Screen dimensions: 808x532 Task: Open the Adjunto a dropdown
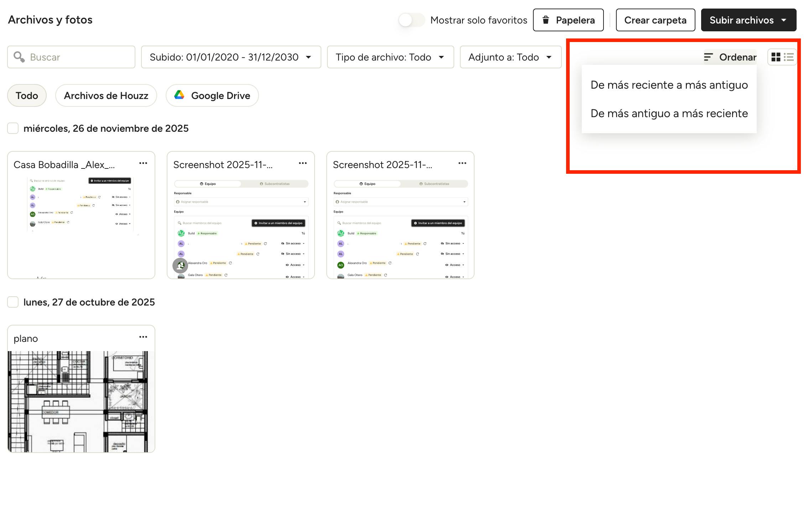[x=510, y=57]
